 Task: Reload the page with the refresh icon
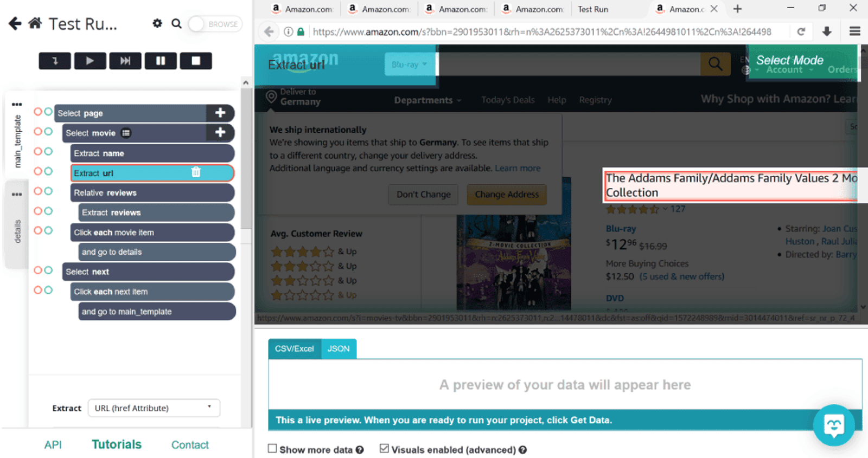click(x=801, y=31)
